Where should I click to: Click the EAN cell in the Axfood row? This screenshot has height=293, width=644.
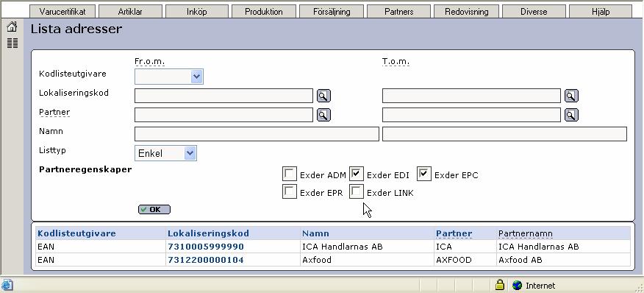(100, 260)
